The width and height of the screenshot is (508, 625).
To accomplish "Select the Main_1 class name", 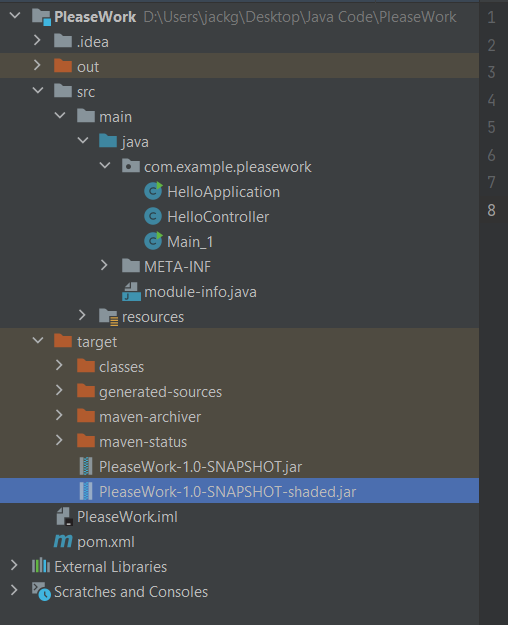I will point(190,242).
